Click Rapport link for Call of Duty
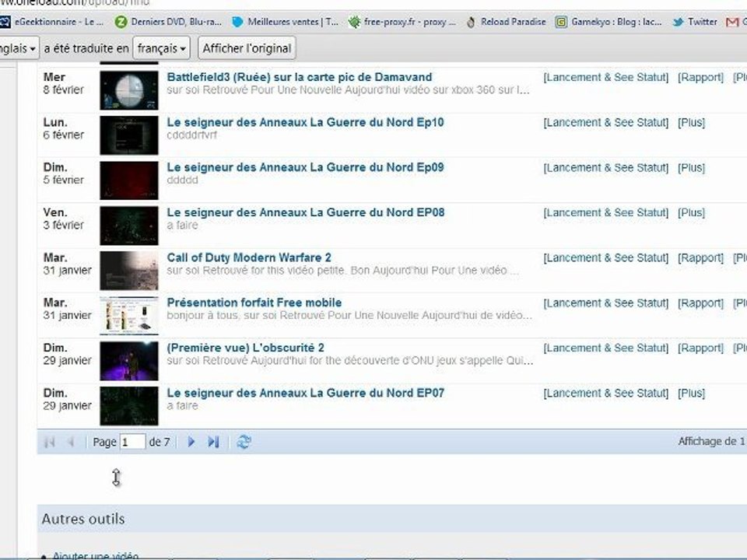 coord(701,258)
